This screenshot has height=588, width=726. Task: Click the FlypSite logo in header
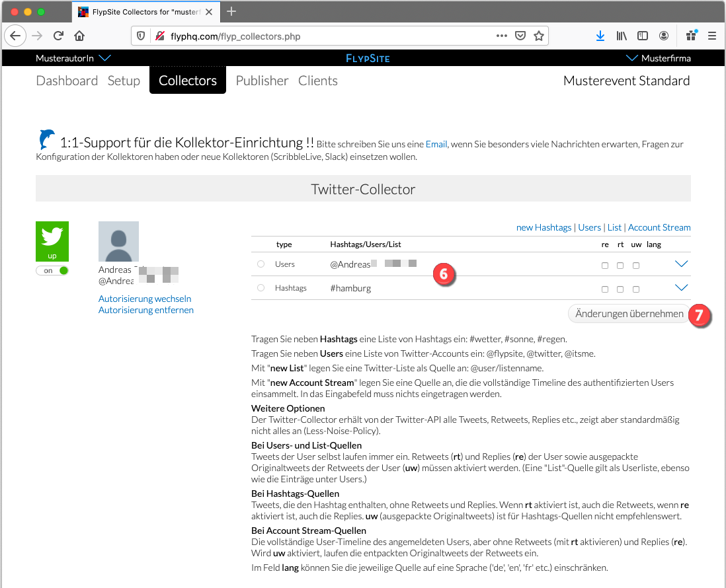pyautogui.click(x=368, y=58)
